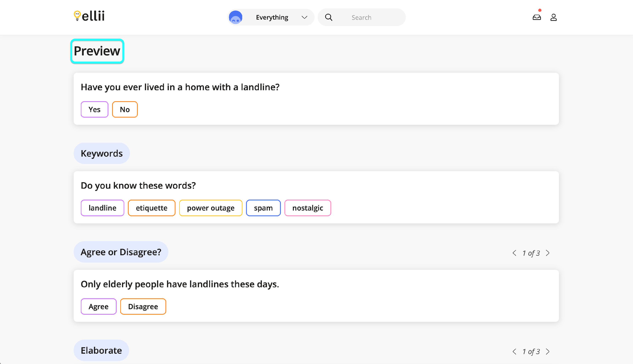The image size is (633, 364).
Task: Choose Agree for elderly landlines statement
Action: 98,306
